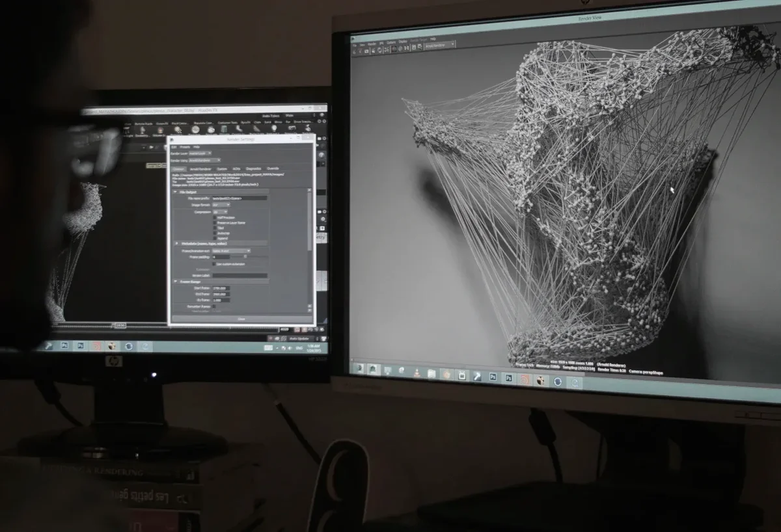The height and width of the screenshot is (532, 781).
Task: Open the orange swirl icon on left taskbar
Action: [x=96, y=345]
